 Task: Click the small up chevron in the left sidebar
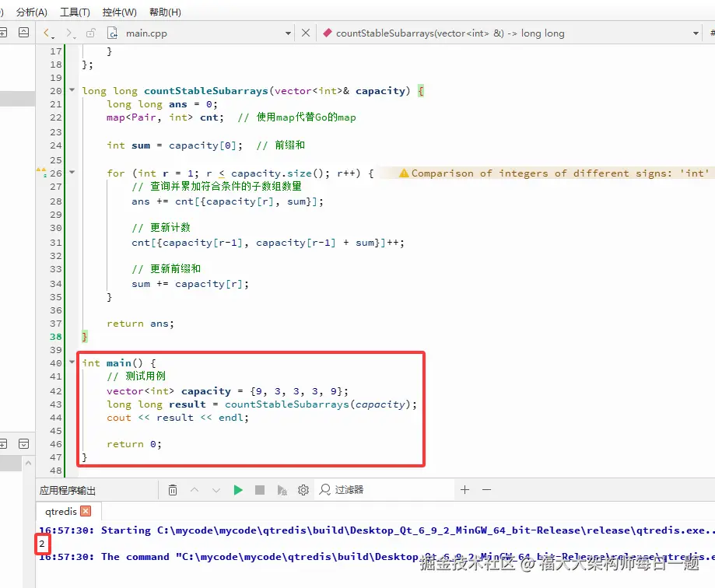[x=28, y=463]
